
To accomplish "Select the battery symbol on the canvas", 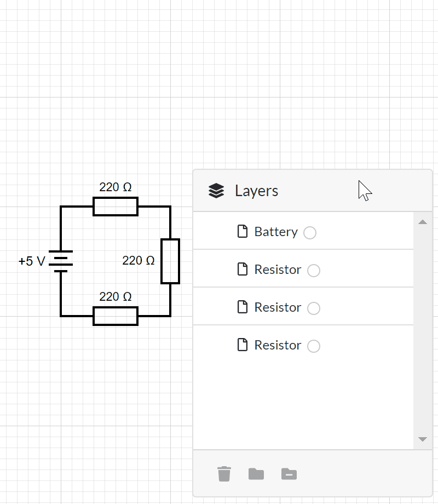I will click(x=61, y=261).
